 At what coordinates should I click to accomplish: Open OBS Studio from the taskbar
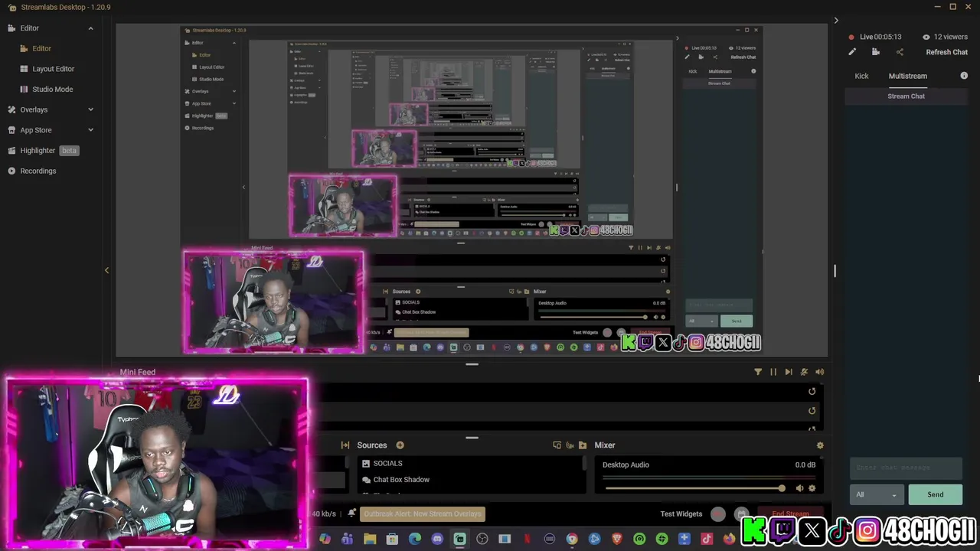[482, 539]
